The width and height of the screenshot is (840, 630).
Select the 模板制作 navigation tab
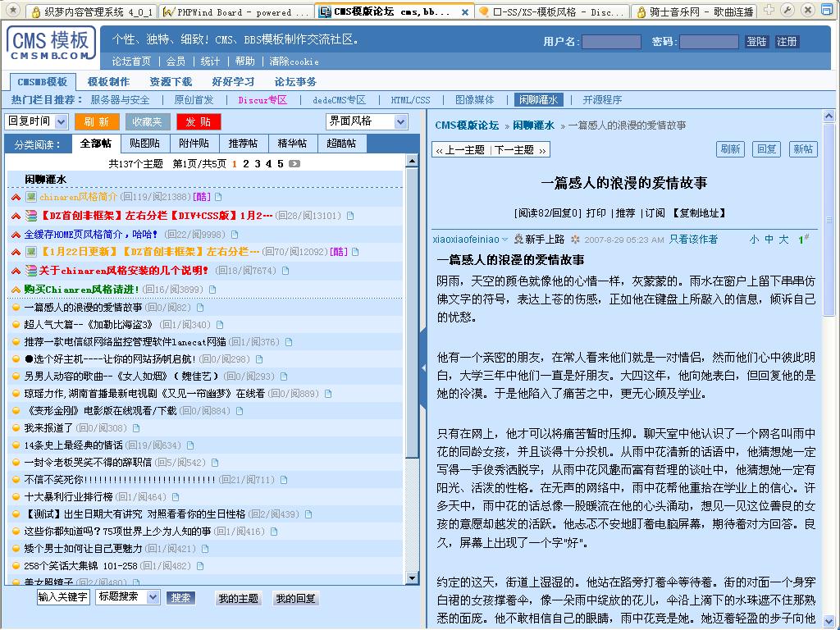click(x=108, y=81)
